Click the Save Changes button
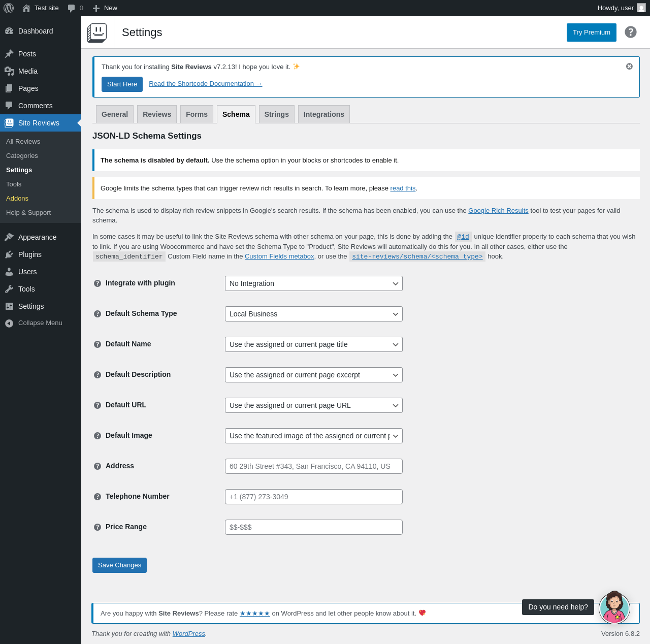Screen dimensions: 650x644 119,565
